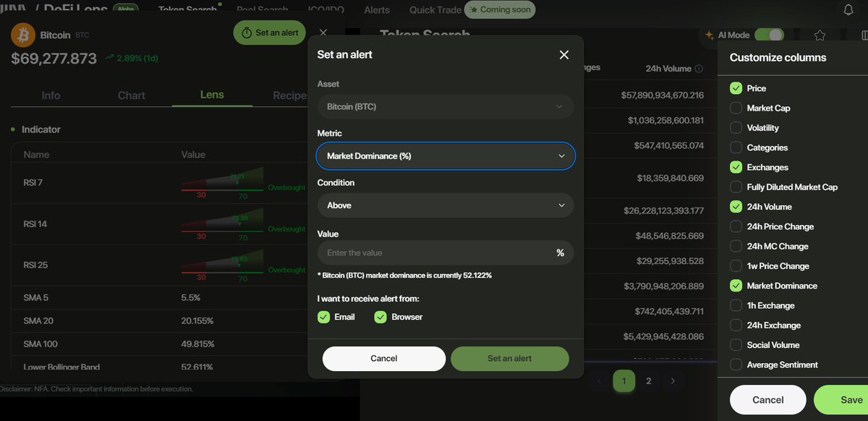
Task: Open the Metric Market Dominance dropdown
Action: [446, 156]
